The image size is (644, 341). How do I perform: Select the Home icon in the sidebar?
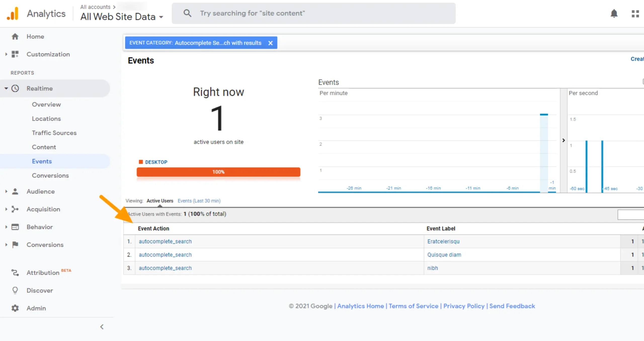click(x=15, y=36)
